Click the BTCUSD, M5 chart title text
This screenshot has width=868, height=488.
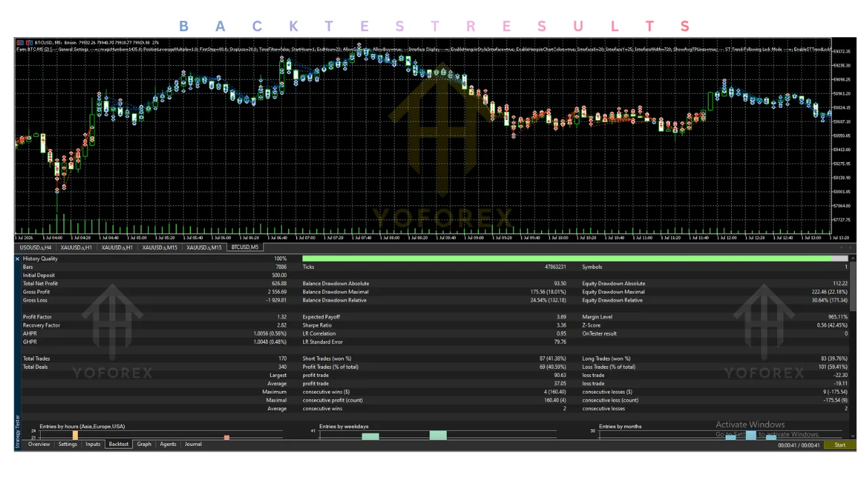[x=50, y=42]
